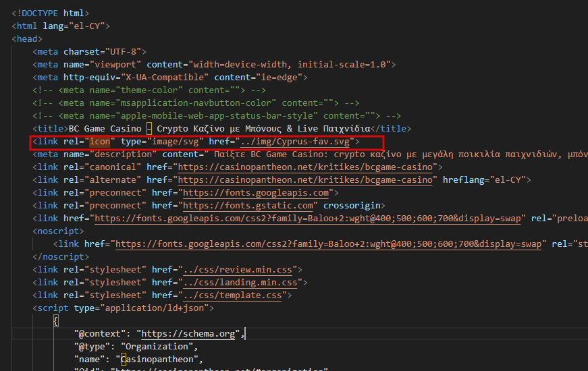Open the ../css/review.min.css path
This screenshot has width=588, height=371.
click(238, 270)
